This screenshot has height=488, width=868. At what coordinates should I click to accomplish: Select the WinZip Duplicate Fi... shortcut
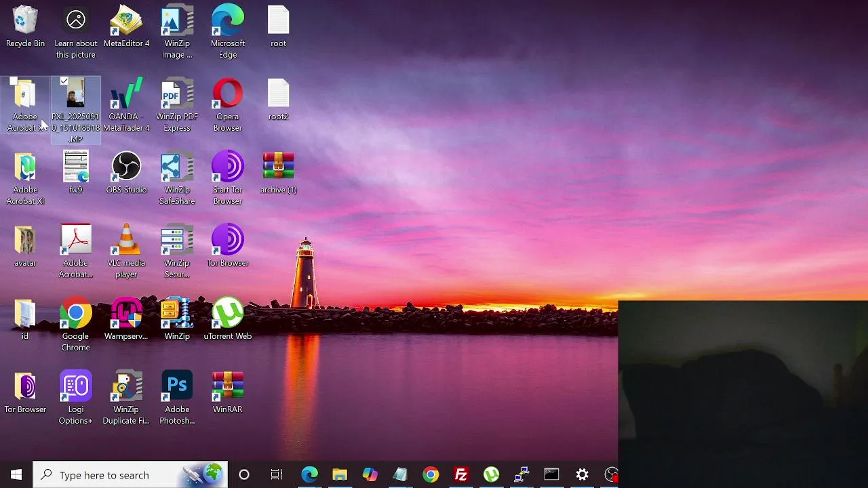tap(126, 399)
